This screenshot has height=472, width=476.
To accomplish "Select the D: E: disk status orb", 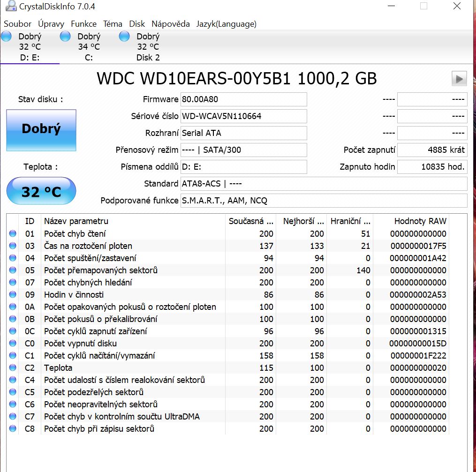I will point(7,37).
